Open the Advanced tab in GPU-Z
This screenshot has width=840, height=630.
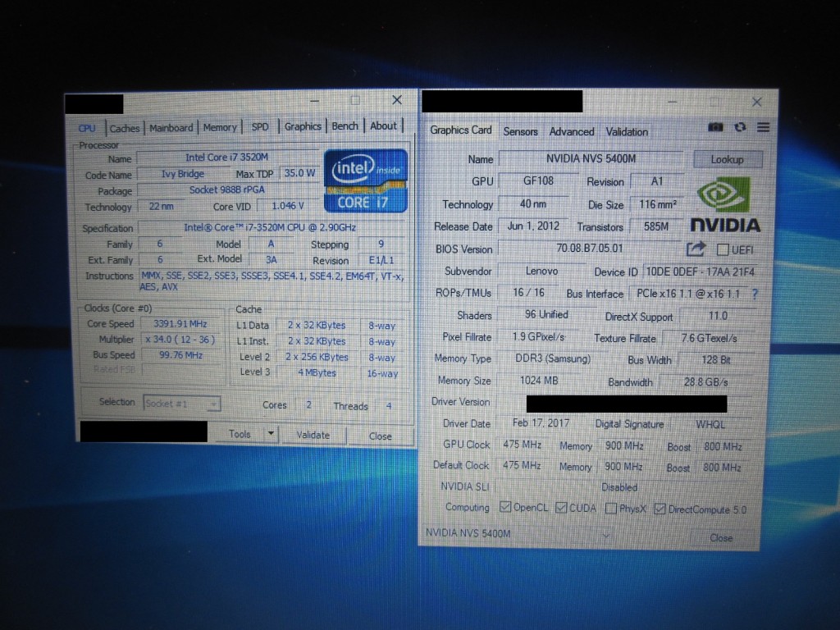coord(572,132)
